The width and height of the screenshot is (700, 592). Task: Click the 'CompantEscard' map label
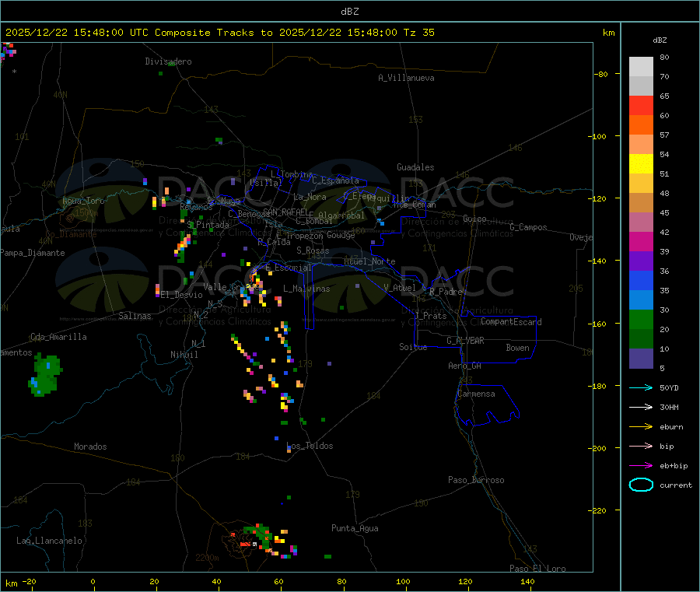511,322
